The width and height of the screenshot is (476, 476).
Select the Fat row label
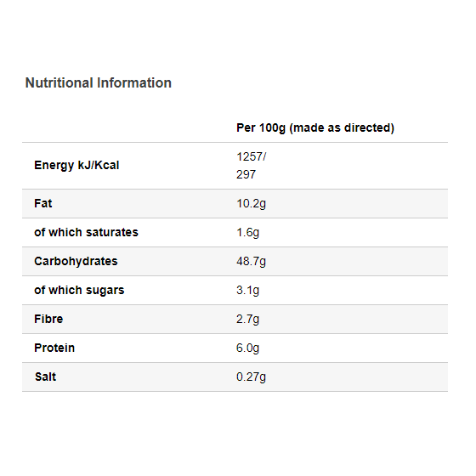coord(43,203)
